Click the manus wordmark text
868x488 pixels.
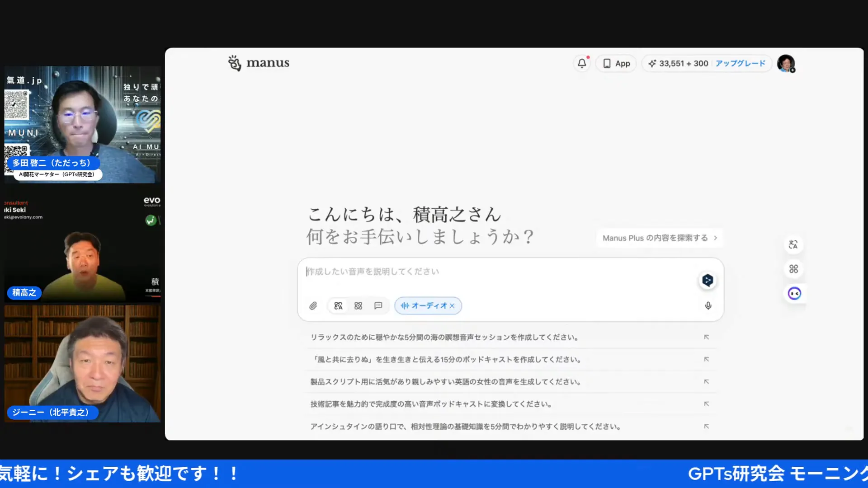268,63
